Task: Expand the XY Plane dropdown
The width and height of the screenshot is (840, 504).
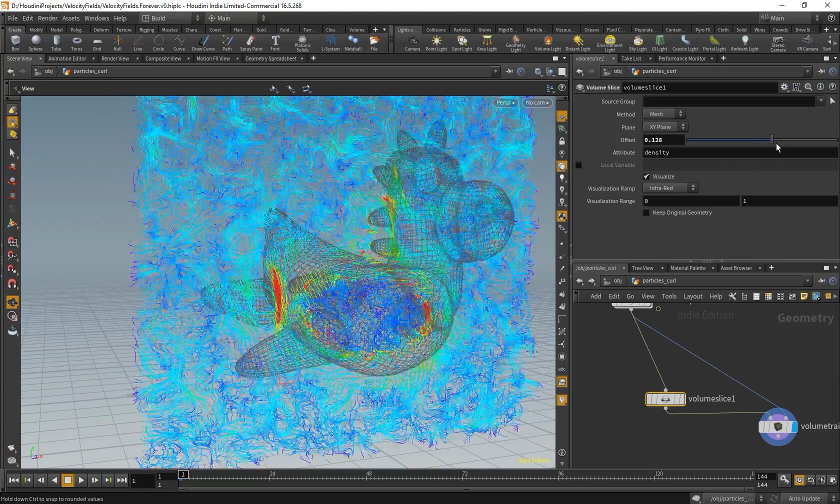Action: coord(665,127)
